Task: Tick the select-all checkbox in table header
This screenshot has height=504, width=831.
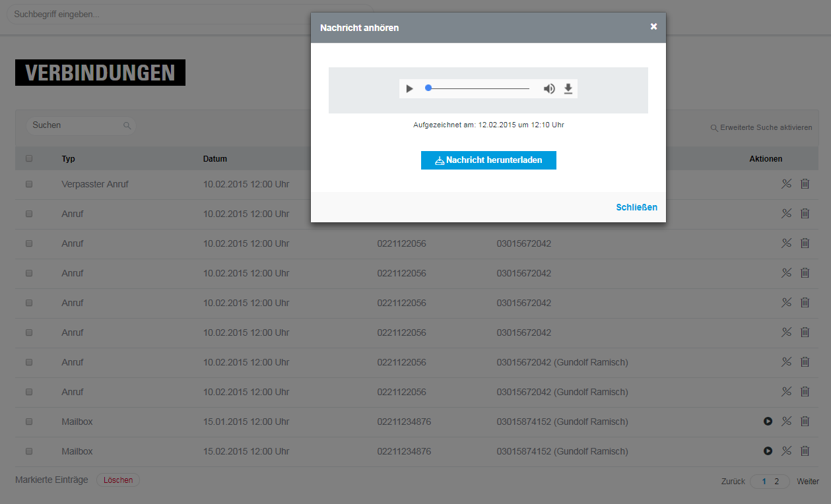Action: [29, 158]
